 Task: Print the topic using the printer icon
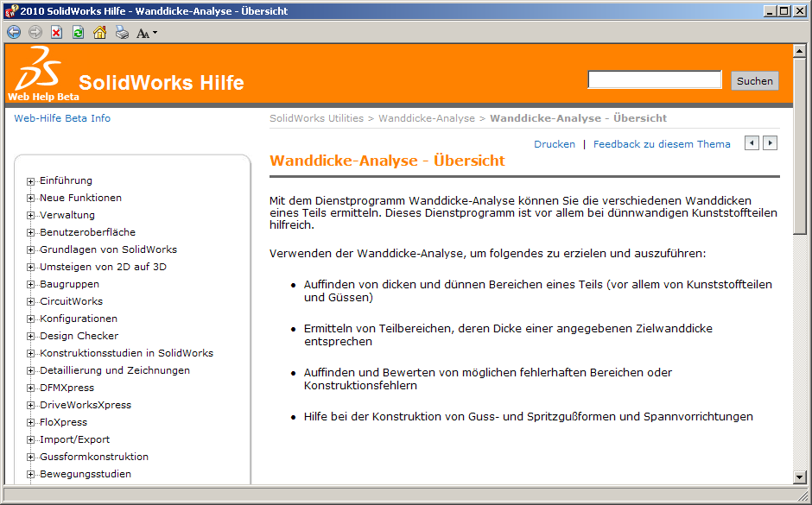pyautogui.click(x=122, y=33)
